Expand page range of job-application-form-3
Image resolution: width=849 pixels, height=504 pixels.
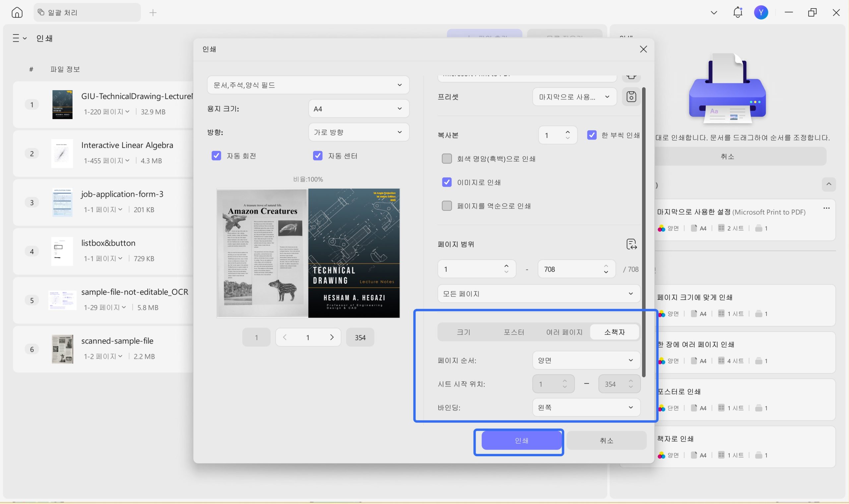pos(120,210)
